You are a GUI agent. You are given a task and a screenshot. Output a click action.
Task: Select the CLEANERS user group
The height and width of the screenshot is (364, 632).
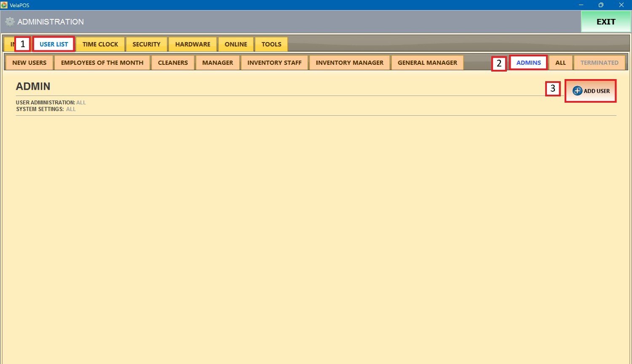coord(173,63)
